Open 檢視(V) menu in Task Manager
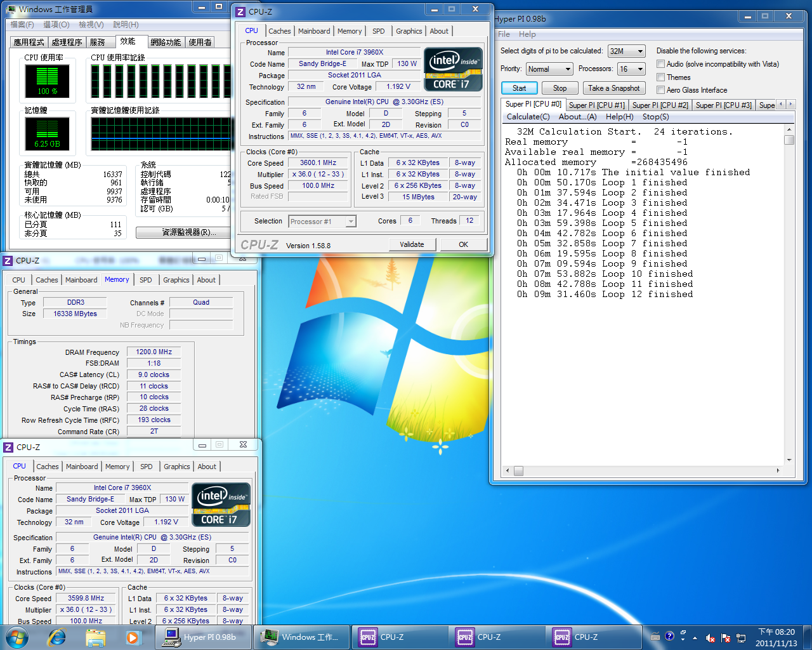The width and height of the screenshot is (812, 650). coord(91,24)
